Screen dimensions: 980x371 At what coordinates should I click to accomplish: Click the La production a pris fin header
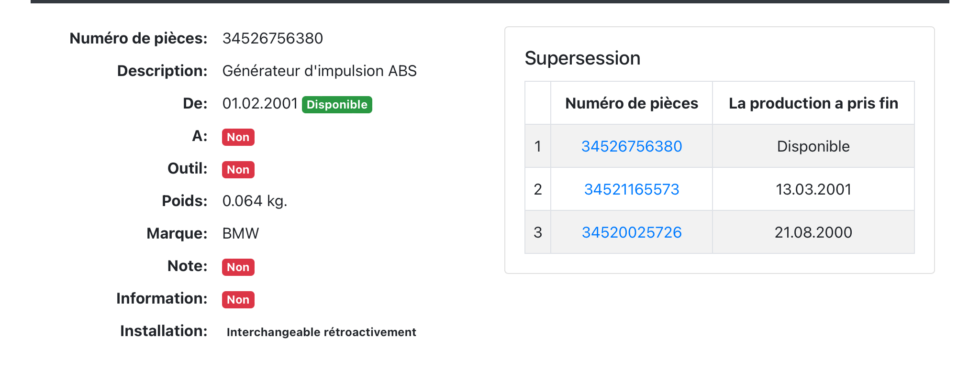[x=813, y=103]
